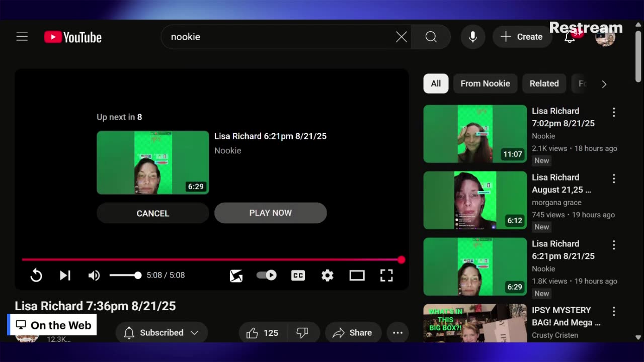Screen dimensions: 644x362
Task: Share the video
Action: 352,332
